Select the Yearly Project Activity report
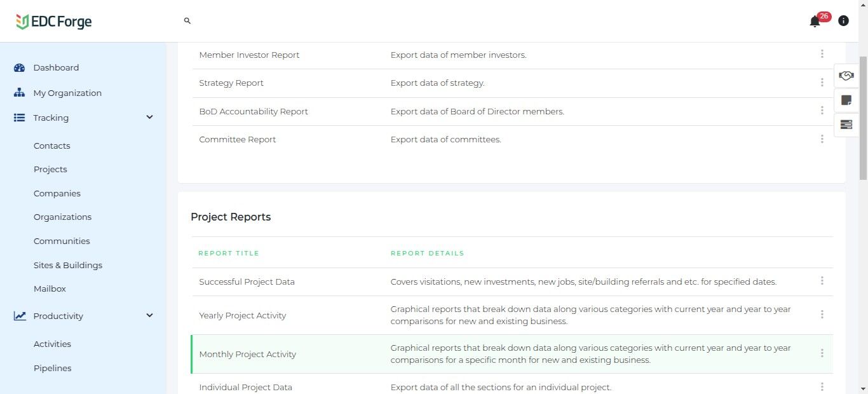Viewport: 868px width, 394px height. 243,315
